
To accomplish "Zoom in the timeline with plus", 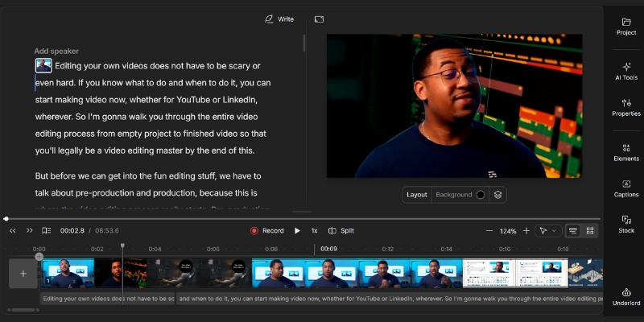I will [526, 231].
